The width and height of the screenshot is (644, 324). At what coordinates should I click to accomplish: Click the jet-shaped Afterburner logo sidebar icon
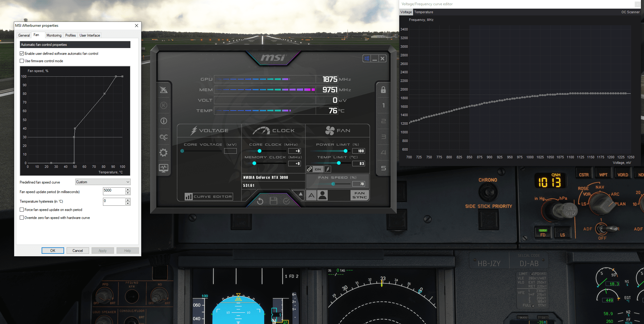[x=164, y=90]
